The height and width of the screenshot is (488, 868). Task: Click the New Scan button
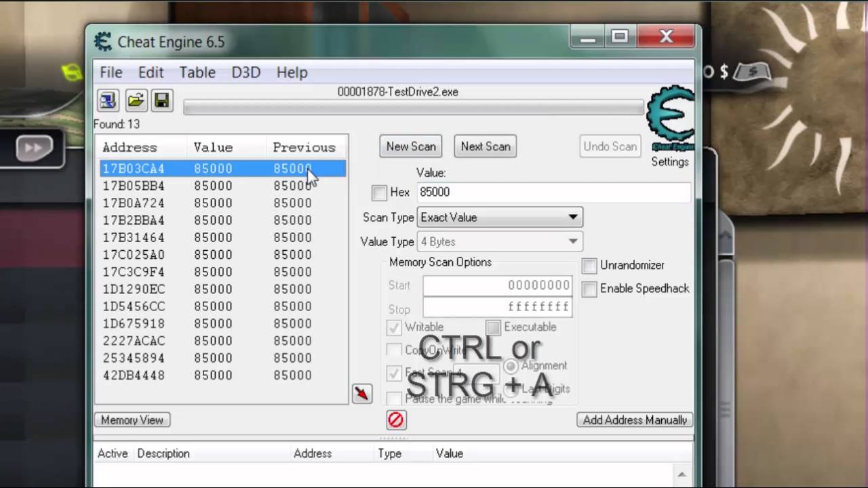tap(411, 146)
